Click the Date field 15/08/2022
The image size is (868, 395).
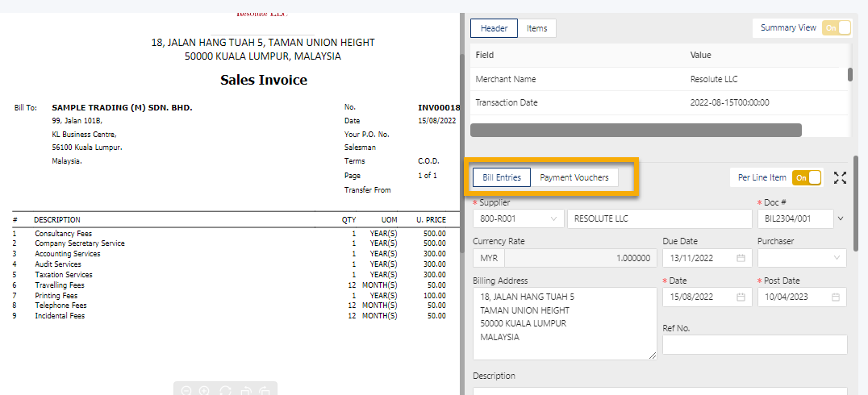point(707,297)
